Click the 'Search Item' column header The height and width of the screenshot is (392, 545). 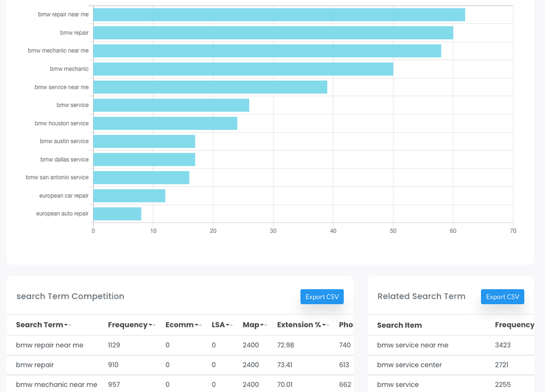pos(399,325)
